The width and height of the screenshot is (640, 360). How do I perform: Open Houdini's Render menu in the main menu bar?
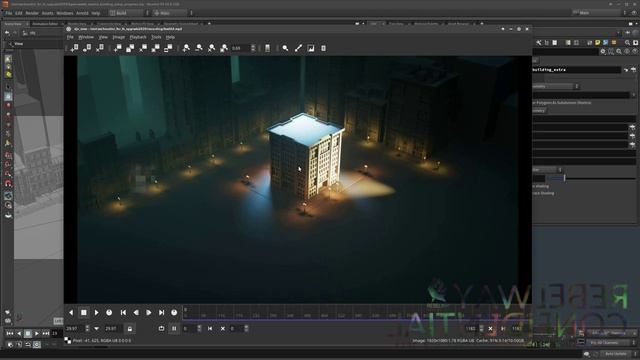coord(32,13)
